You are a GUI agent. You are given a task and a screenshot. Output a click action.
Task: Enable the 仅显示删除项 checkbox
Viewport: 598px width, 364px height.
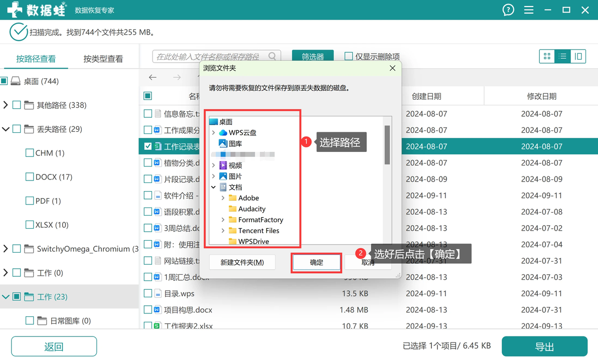coord(349,57)
